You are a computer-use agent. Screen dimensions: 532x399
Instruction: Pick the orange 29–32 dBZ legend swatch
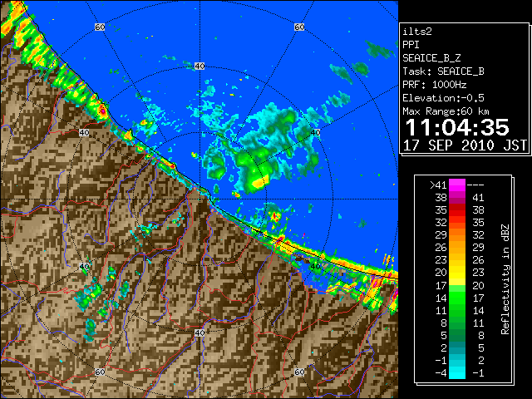(457, 234)
